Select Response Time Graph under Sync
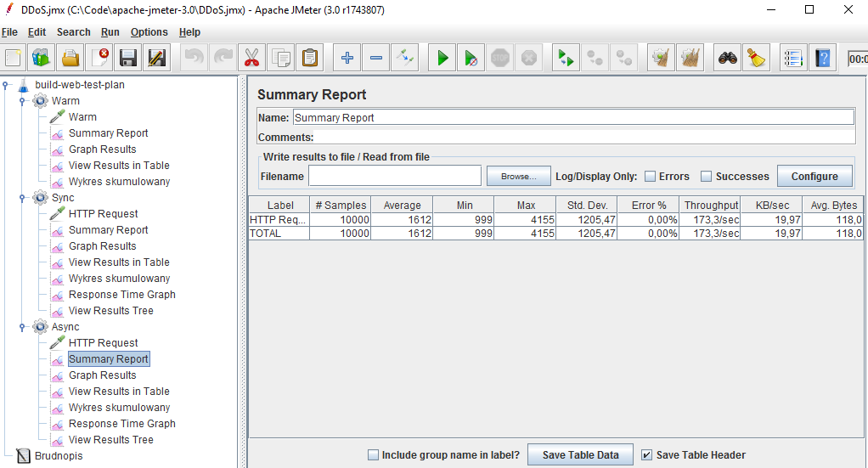The height and width of the screenshot is (468, 868). (x=121, y=295)
